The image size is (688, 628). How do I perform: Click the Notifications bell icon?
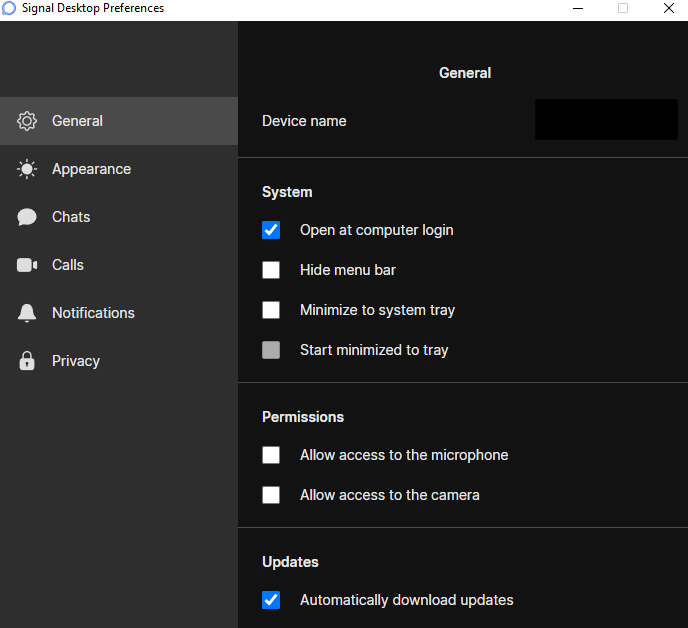pos(27,313)
